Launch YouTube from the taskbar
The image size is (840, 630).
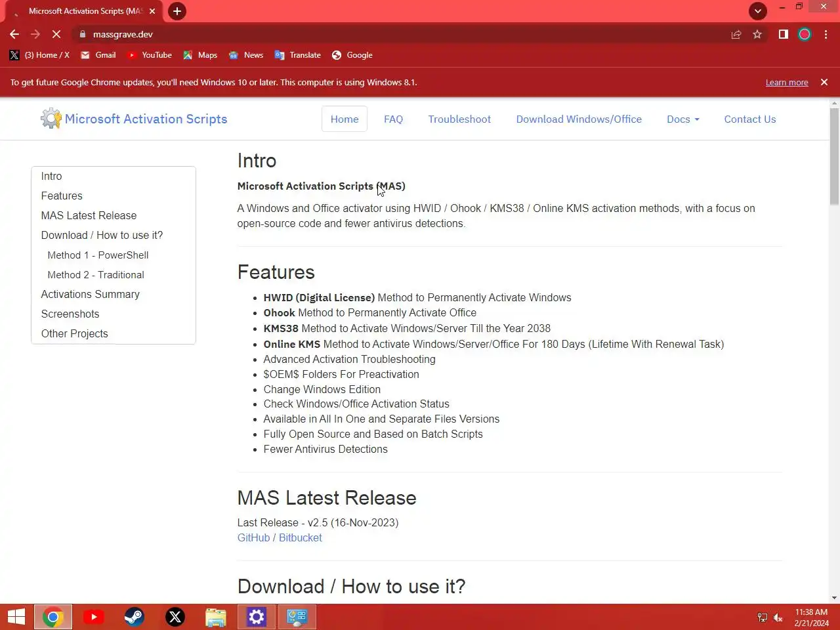coord(94,617)
